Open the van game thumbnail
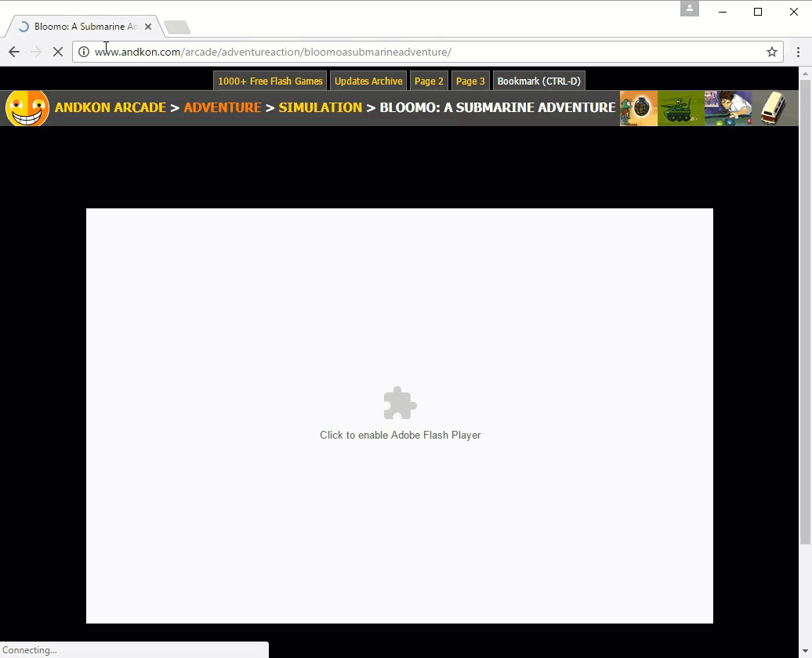The width and height of the screenshot is (812, 658). pos(774,108)
